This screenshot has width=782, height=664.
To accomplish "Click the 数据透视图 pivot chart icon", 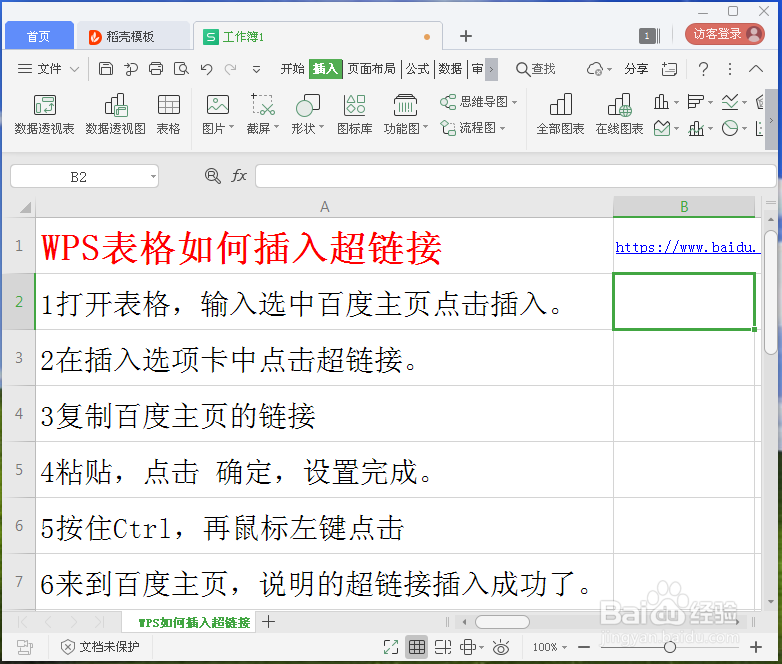I will click(115, 114).
